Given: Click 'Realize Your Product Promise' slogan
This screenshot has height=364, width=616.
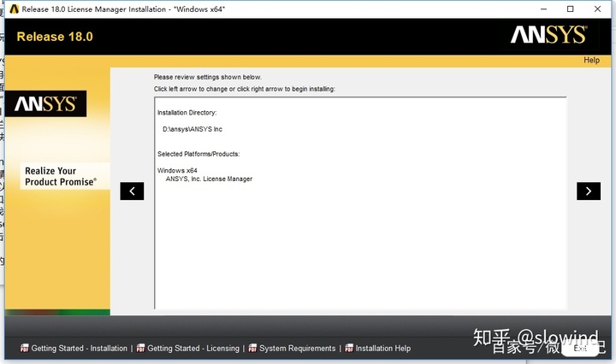Looking at the screenshot, I should pos(61,177).
